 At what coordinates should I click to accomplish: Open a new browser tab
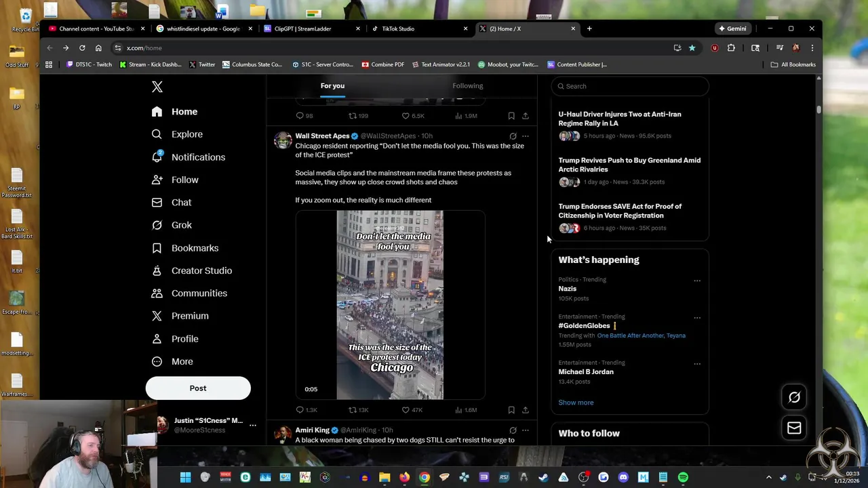tap(589, 28)
